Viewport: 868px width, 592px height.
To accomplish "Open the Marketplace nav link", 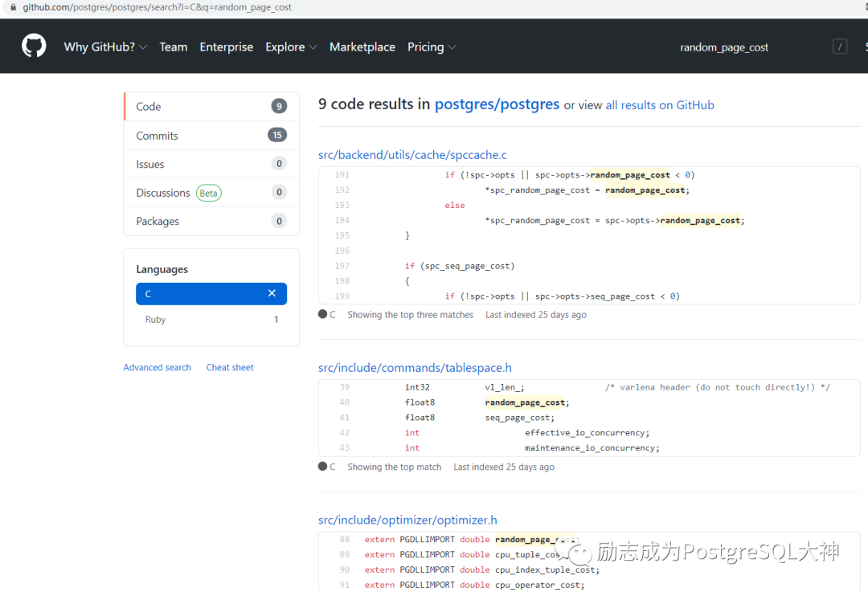I will [362, 47].
